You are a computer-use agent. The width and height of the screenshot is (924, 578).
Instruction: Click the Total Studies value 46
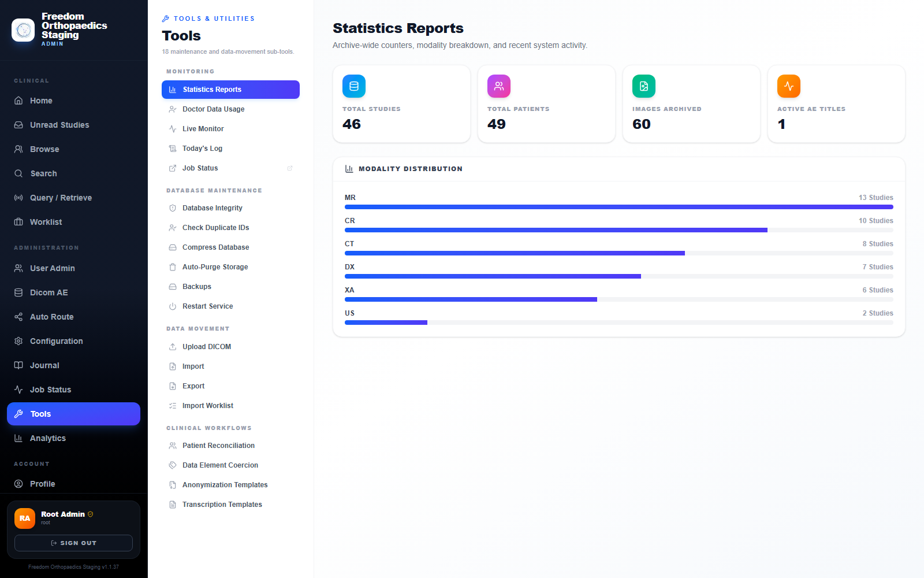click(x=352, y=124)
